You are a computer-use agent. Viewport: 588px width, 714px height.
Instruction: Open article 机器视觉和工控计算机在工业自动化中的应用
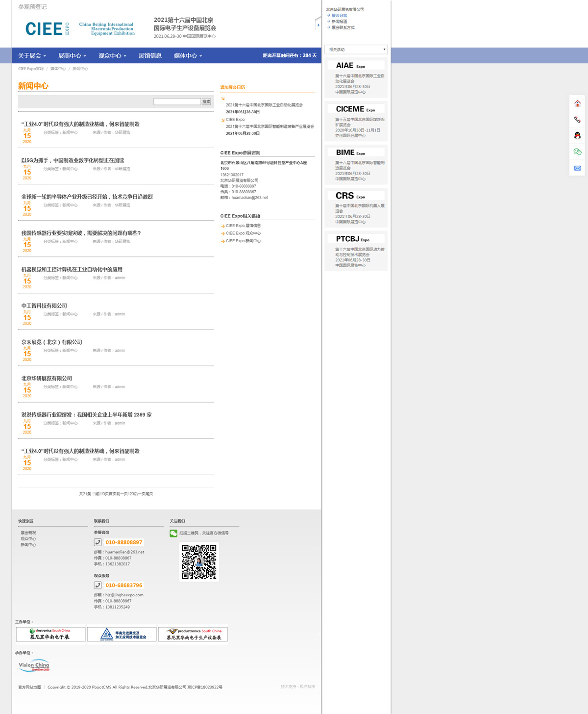pos(72,270)
